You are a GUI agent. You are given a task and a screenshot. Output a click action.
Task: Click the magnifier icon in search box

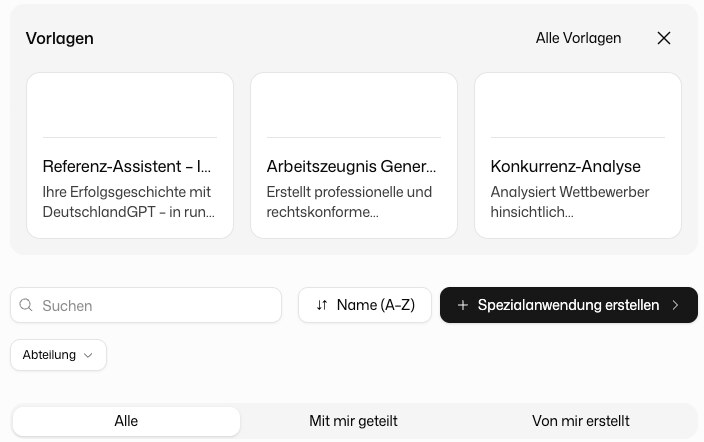(x=26, y=305)
